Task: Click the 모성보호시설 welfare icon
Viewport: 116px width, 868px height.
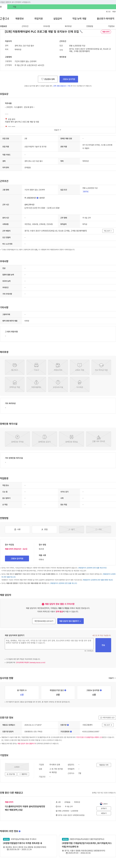Action: tap(58, 384)
